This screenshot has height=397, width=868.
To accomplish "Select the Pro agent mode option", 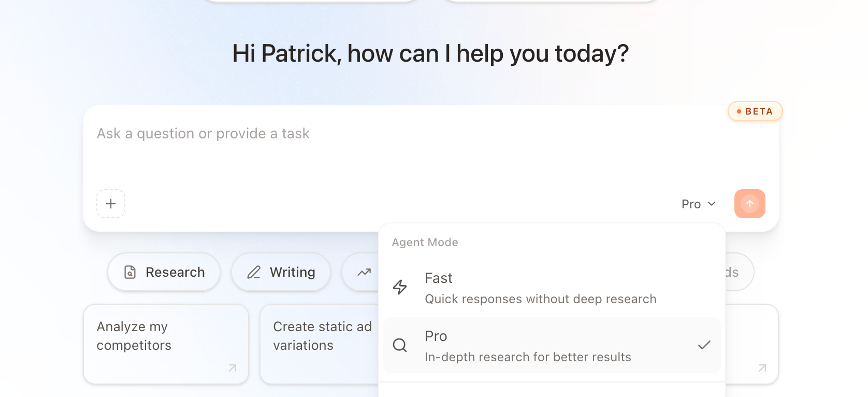I will point(552,345).
